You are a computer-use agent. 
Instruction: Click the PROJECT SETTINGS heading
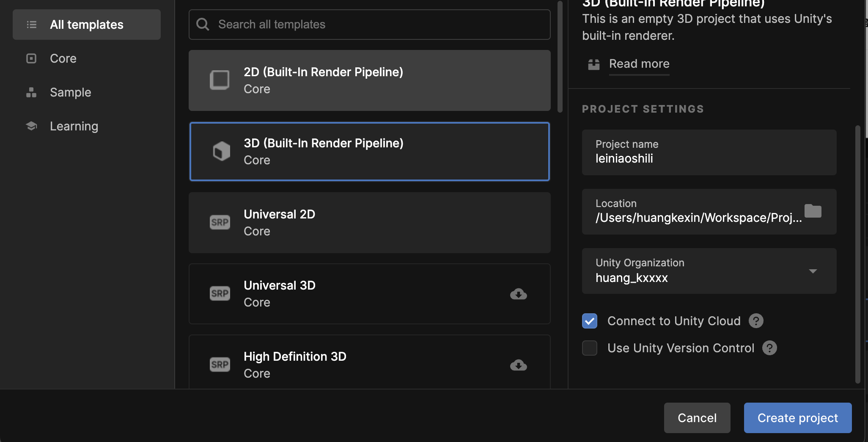click(643, 109)
